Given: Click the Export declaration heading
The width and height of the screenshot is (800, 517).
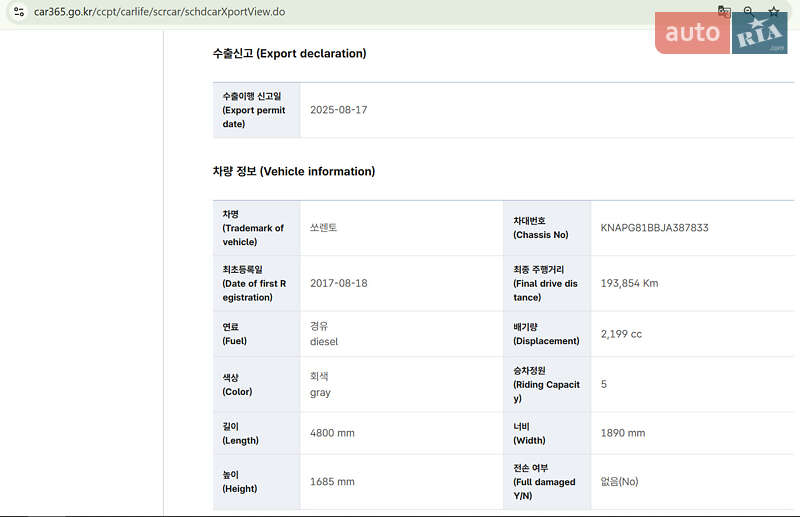Looking at the screenshot, I should click(289, 53).
